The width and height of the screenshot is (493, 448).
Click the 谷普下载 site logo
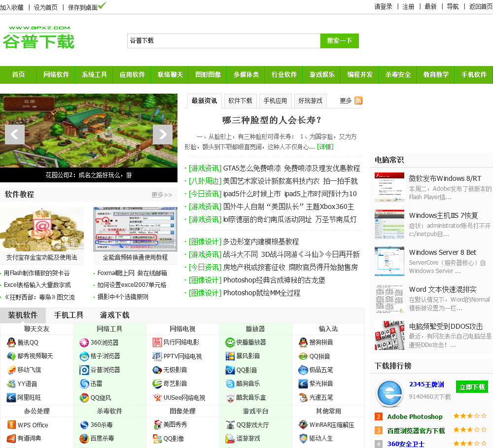click(38, 38)
